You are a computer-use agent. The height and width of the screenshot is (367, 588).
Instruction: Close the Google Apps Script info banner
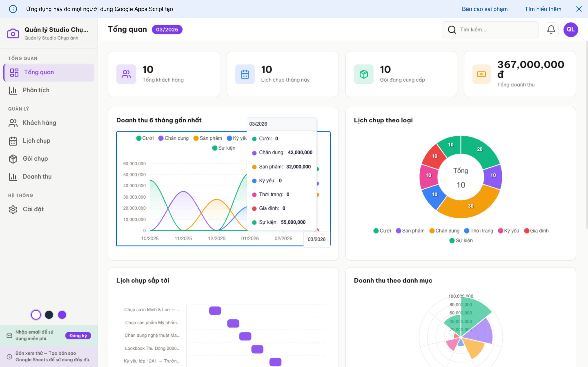pos(579,9)
